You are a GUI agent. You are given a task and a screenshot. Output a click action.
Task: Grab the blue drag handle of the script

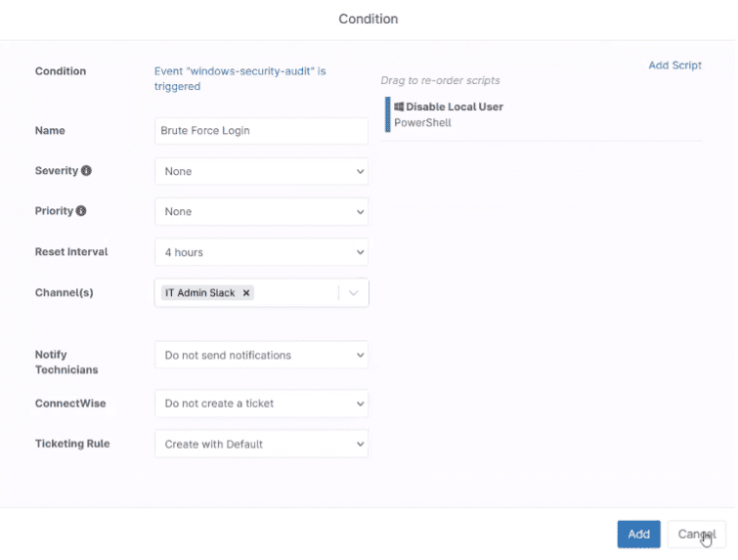388,114
